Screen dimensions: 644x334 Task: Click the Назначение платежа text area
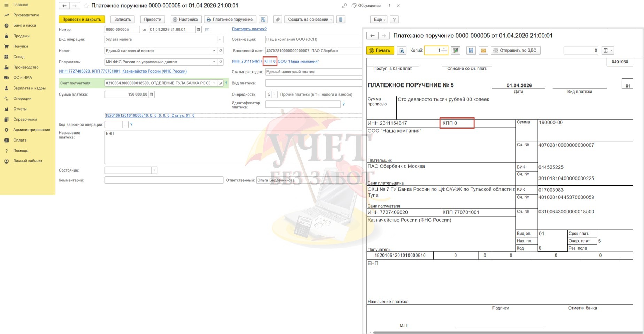pos(230,147)
